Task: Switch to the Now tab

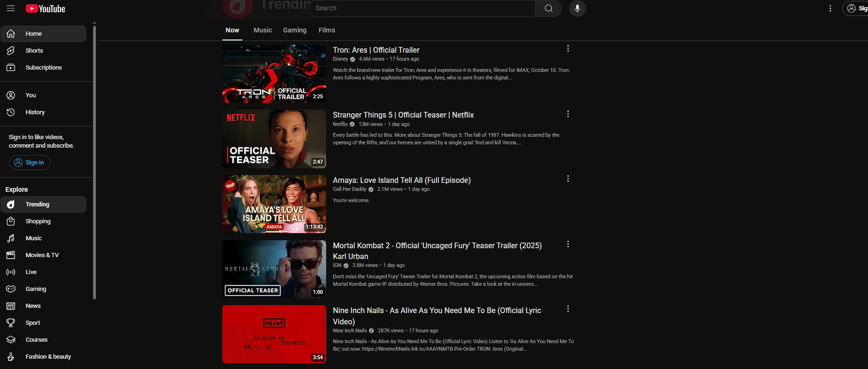Action: (232, 30)
